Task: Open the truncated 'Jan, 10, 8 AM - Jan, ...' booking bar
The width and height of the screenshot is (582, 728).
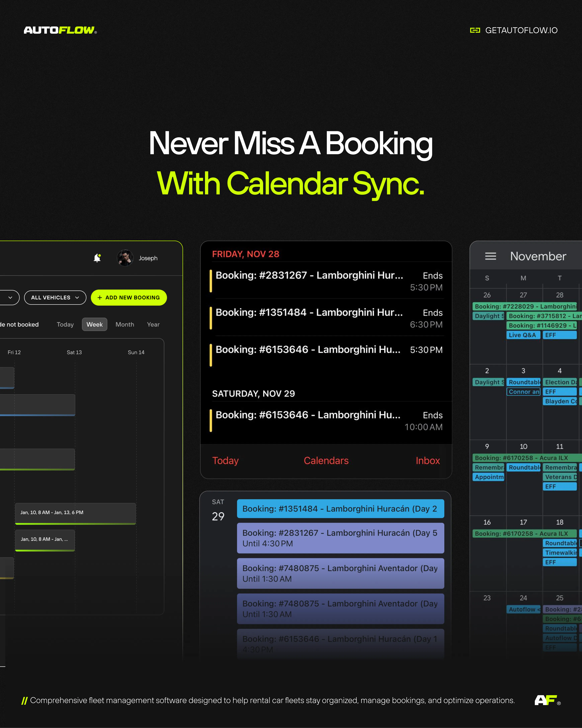Action: coord(45,540)
